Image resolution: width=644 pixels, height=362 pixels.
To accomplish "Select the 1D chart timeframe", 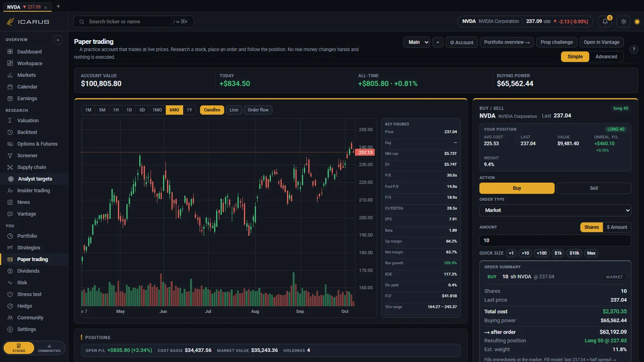I will pos(129,110).
